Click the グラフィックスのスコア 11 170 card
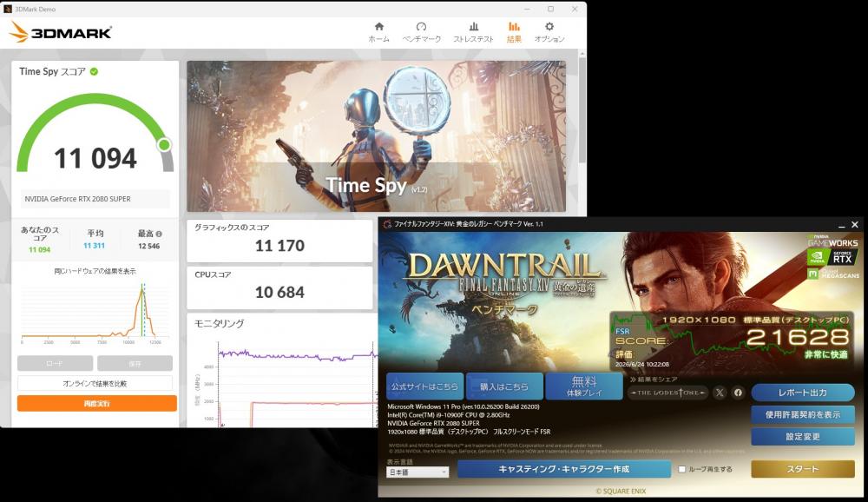 pyautogui.click(x=279, y=241)
